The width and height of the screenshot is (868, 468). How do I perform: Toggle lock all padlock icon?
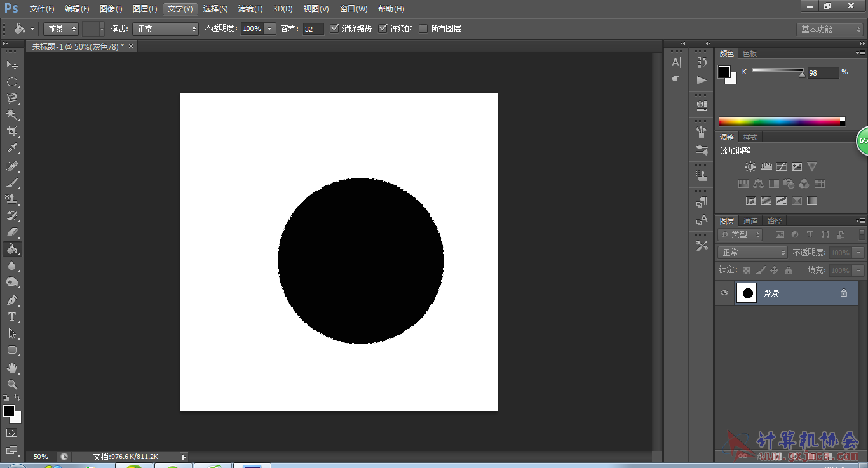pyautogui.click(x=789, y=271)
